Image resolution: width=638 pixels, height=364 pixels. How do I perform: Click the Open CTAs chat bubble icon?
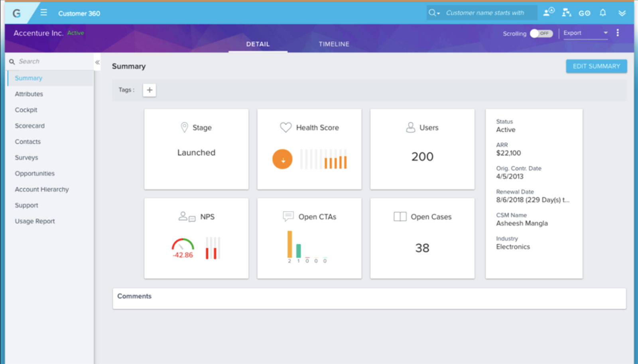288,216
